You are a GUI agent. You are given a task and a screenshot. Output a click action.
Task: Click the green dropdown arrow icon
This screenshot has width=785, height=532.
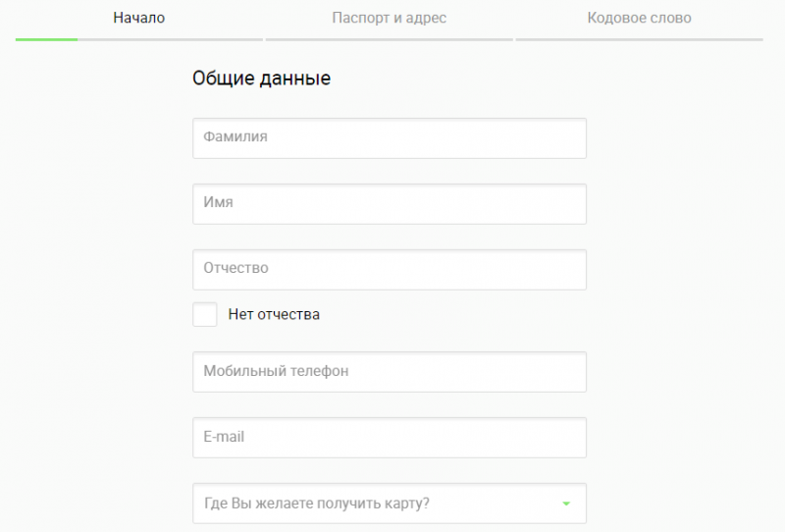click(x=566, y=505)
